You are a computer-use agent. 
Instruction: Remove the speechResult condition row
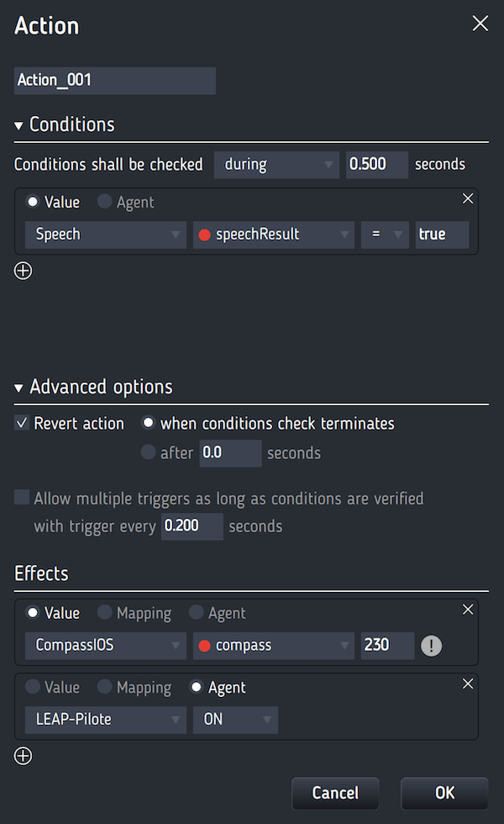[x=468, y=198]
